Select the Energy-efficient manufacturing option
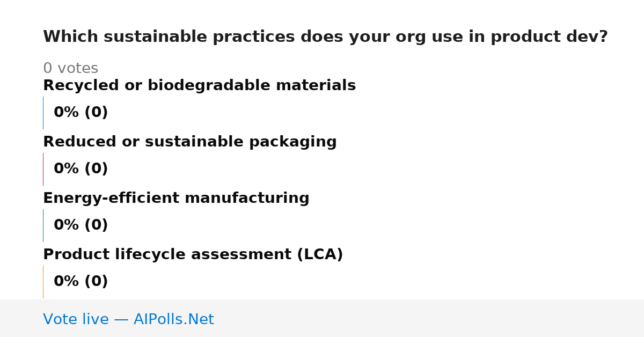644x337 pixels. coord(176,198)
